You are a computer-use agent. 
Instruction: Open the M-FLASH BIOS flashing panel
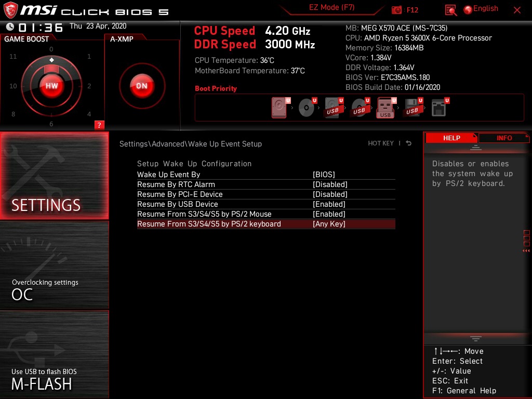coord(54,354)
